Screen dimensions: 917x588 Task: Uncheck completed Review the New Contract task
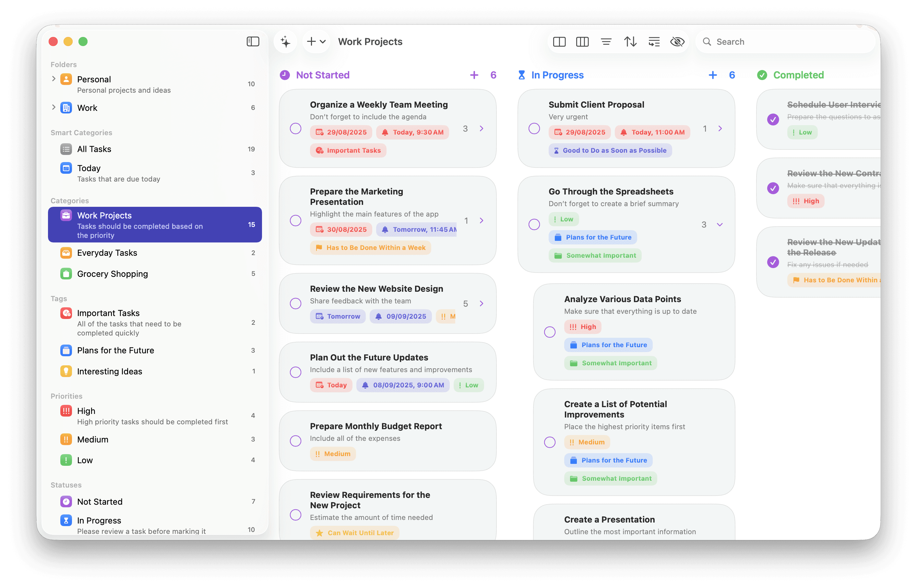tap(773, 188)
